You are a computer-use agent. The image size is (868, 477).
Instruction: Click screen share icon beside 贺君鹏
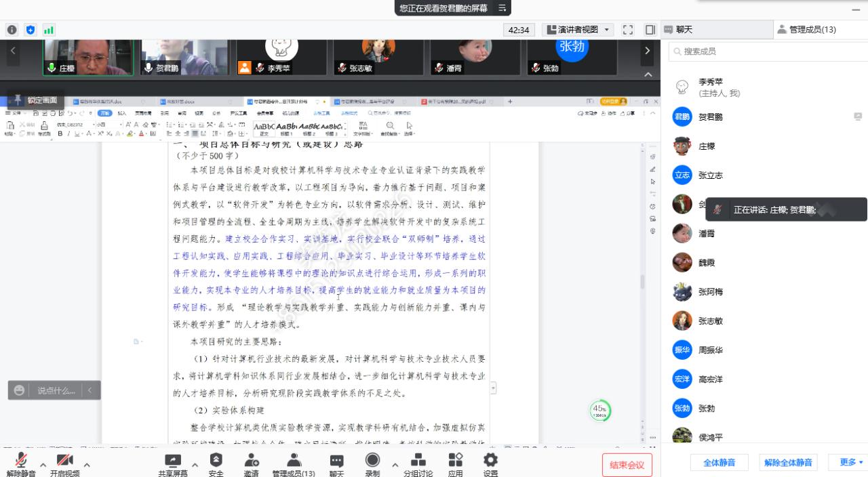[858, 117]
